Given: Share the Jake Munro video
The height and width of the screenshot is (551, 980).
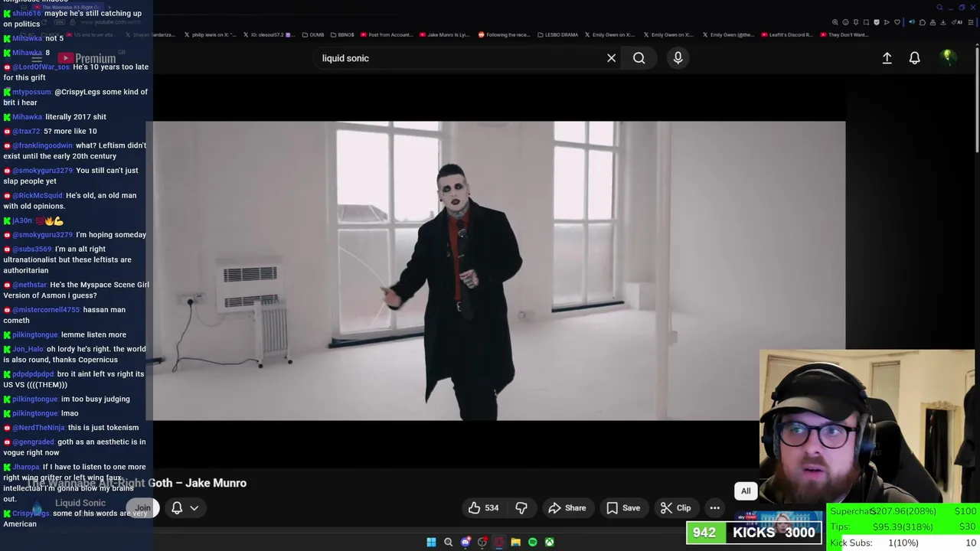Looking at the screenshot, I should 567,508.
